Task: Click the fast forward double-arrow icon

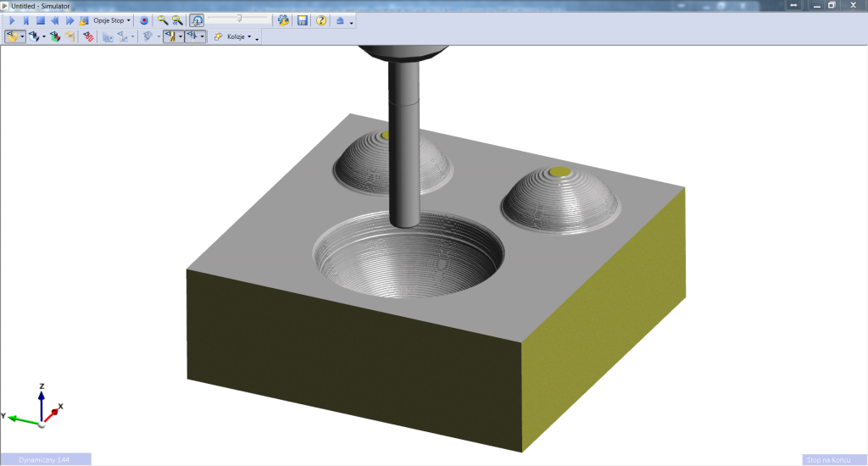Action: 69,20
